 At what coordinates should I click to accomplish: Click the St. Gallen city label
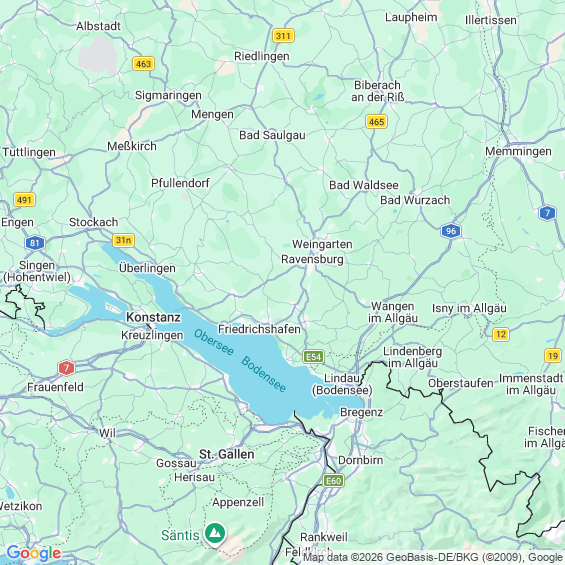pyautogui.click(x=227, y=454)
